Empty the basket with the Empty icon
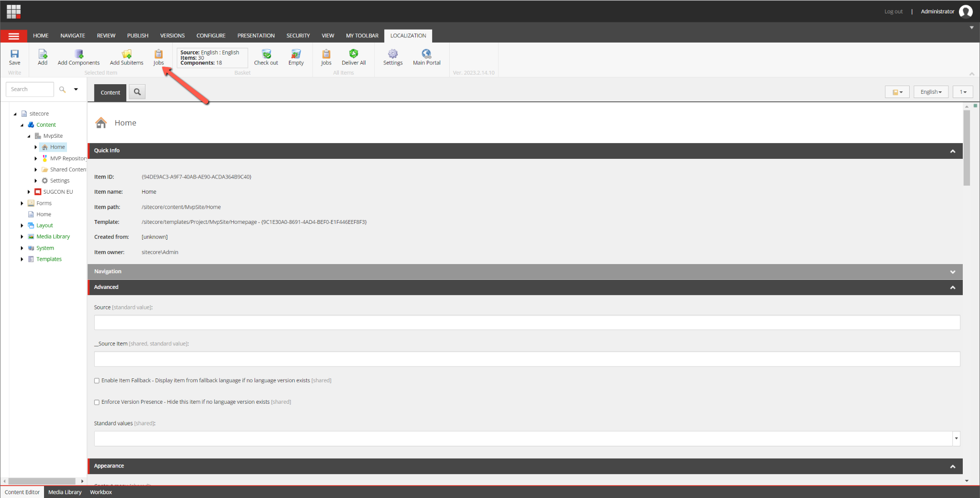Image resolution: width=980 pixels, height=498 pixels. pos(296,57)
